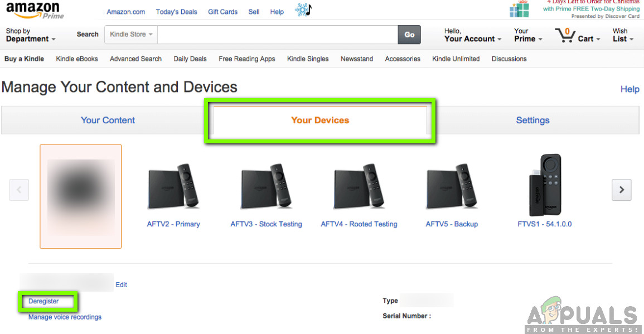Open the Settings tab
The image size is (644, 334).
[x=532, y=120]
